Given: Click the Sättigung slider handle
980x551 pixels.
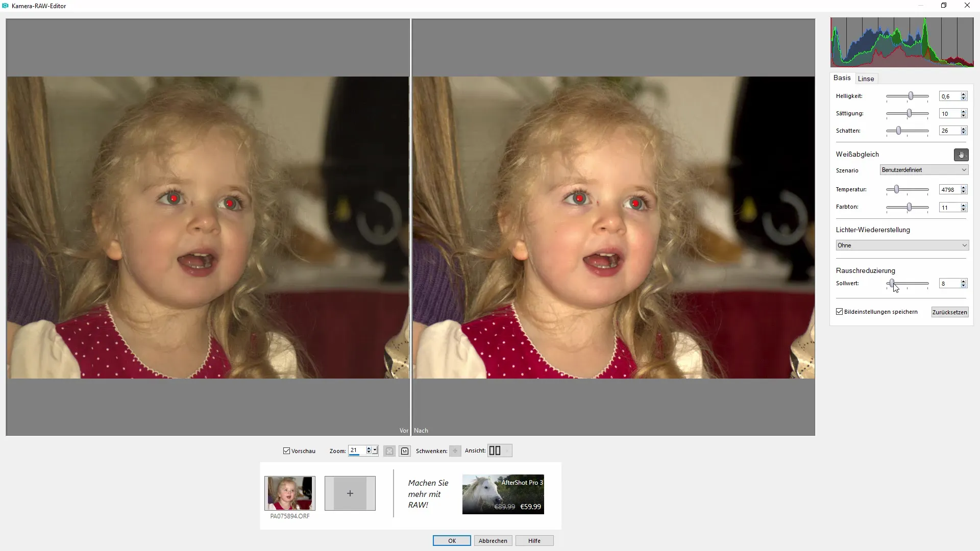Looking at the screenshot, I should tap(909, 113).
